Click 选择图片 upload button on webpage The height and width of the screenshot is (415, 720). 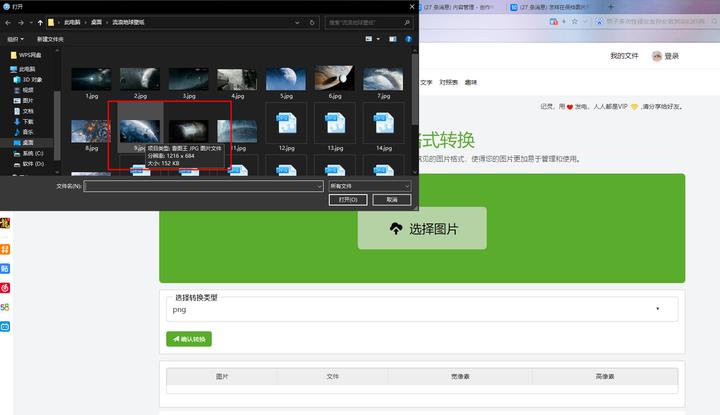422,228
